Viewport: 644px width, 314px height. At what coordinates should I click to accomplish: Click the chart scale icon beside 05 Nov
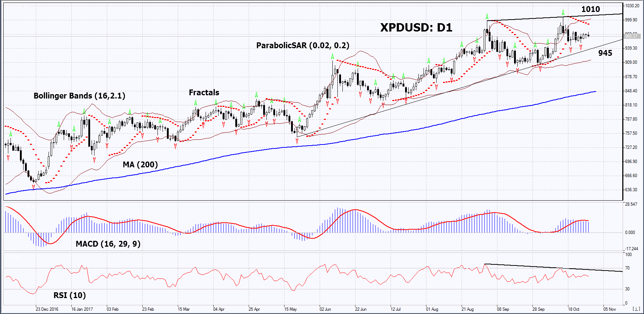(x=636, y=309)
